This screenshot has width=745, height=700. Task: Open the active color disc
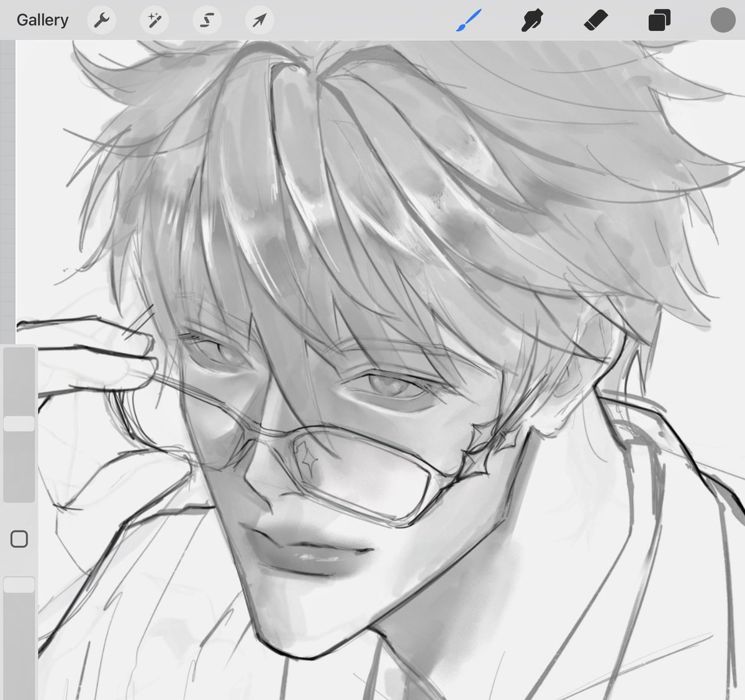722,19
